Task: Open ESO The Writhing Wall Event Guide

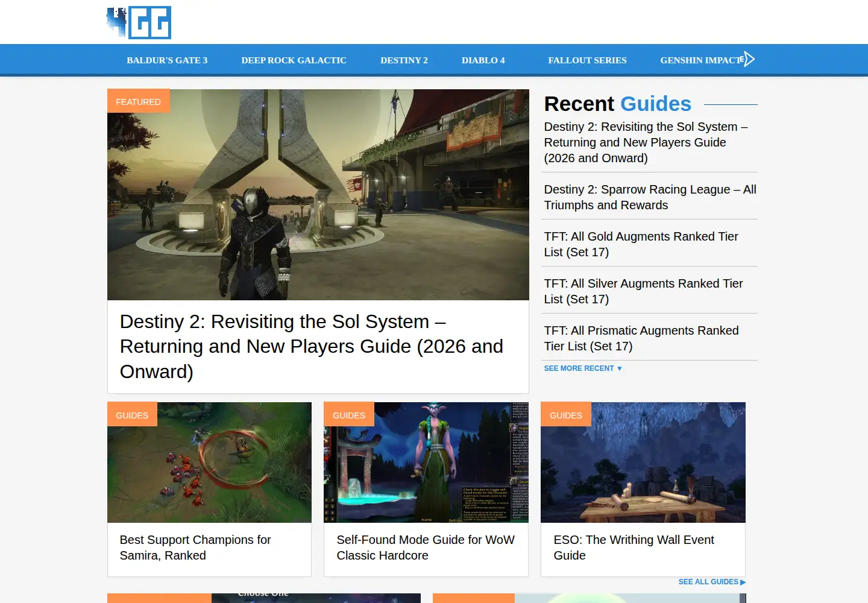Action: click(x=634, y=548)
